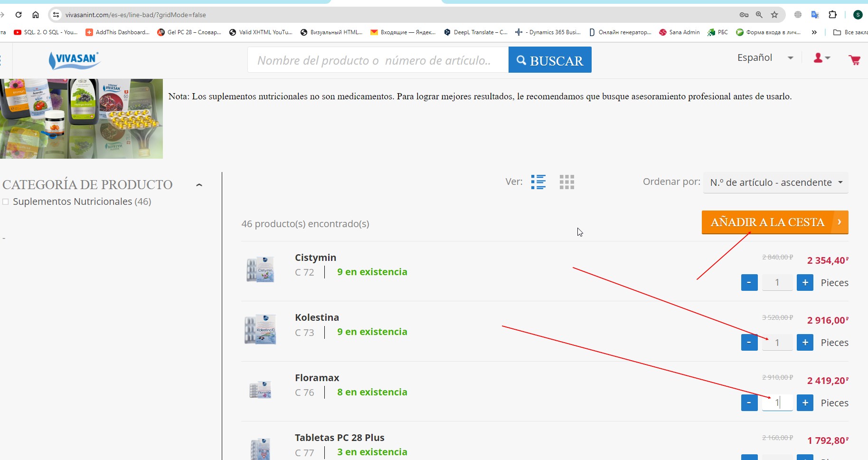Open Valid XHTML YouTube bookmark
868x460 pixels.
(x=261, y=32)
